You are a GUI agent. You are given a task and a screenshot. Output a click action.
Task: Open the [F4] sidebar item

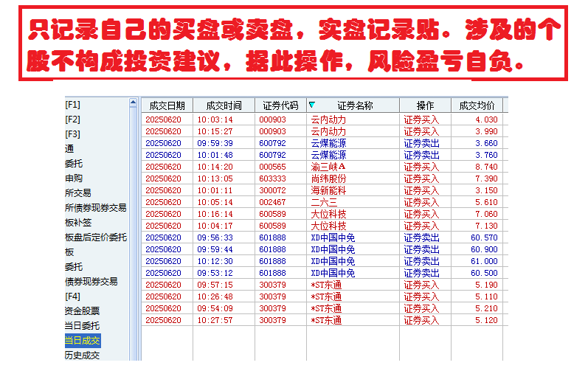[73, 296]
